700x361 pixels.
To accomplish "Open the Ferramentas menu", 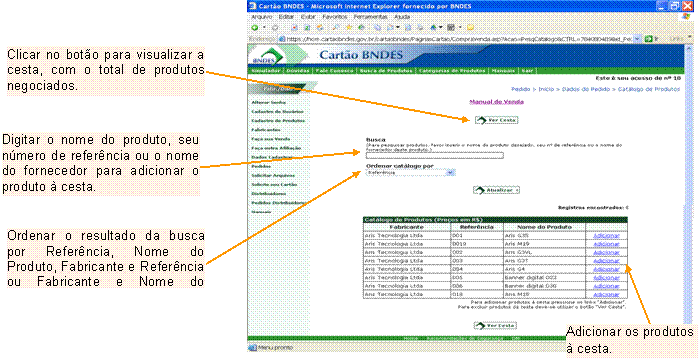I will pyautogui.click(x=372, y=17).
